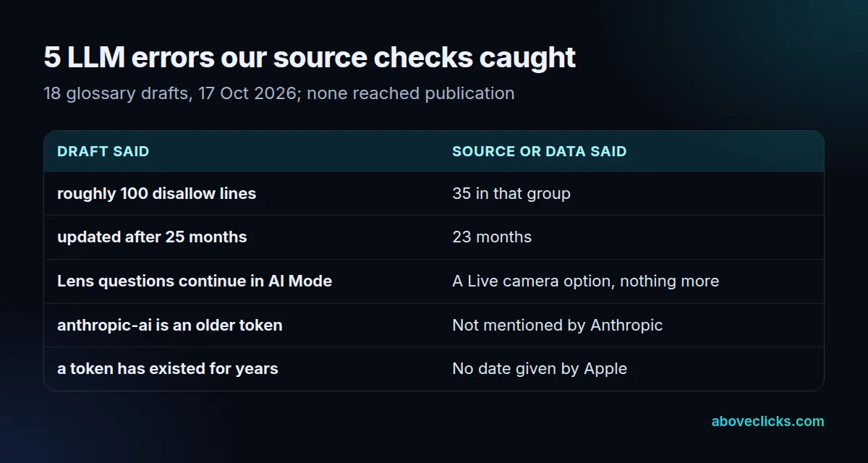This screenshot has height=463, width=868.
Task: Select 'a token has existed for years'
Action: pyautogui.click(x=168, y=369)
